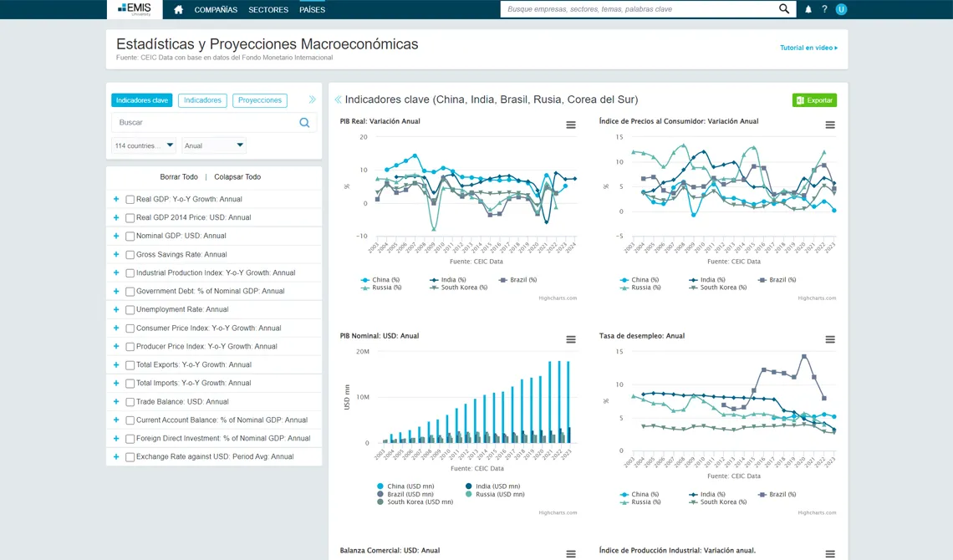The height and width of the screenshot is (560, 953).
Task: Open the notifications bell
Action: [808, 9]
